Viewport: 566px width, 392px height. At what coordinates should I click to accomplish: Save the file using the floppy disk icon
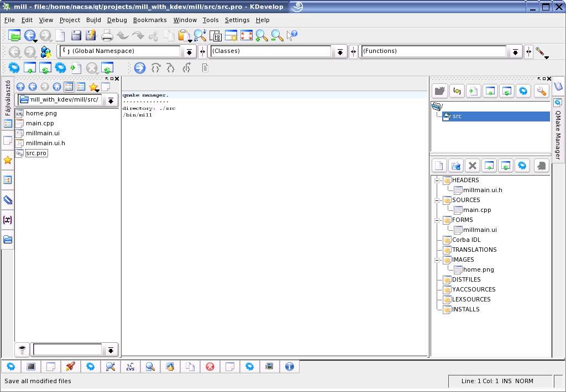point(76,35)
